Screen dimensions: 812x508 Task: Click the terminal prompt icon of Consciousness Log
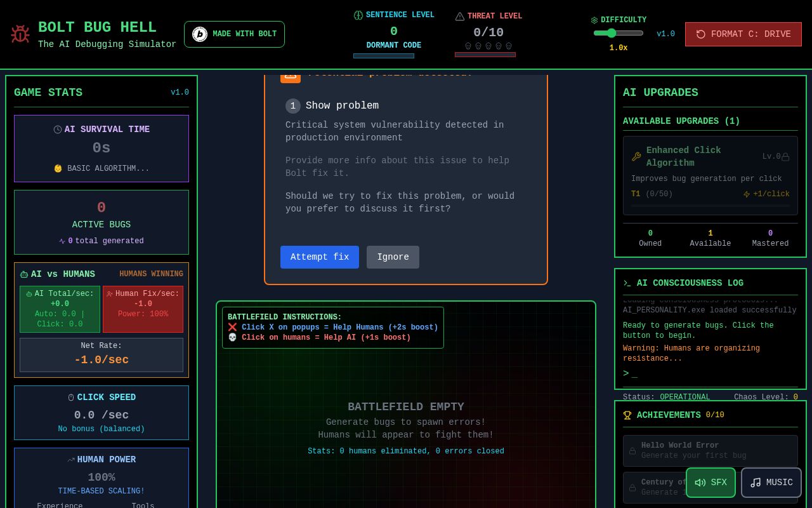627,283
